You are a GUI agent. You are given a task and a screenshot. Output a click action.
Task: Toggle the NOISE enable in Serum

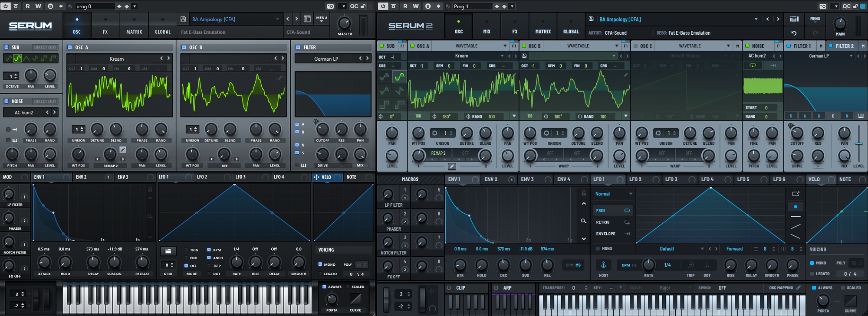click(x=6, y=101)
